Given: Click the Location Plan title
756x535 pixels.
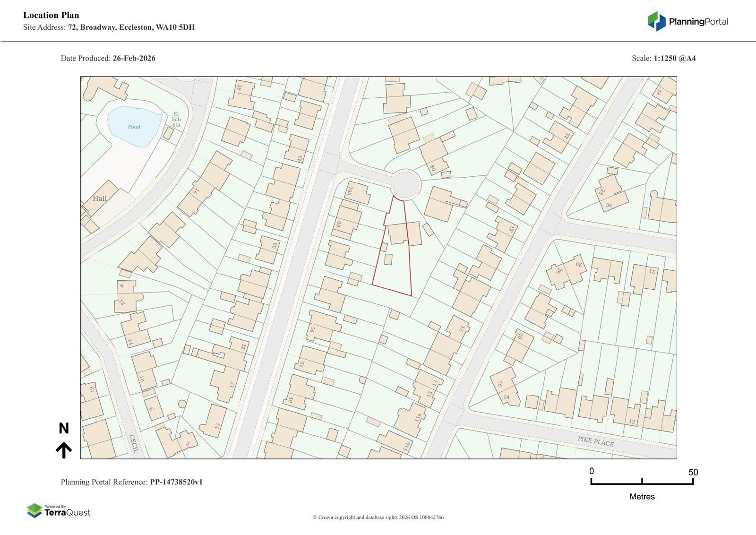Looking at the screenshot, I should (51, 15).
